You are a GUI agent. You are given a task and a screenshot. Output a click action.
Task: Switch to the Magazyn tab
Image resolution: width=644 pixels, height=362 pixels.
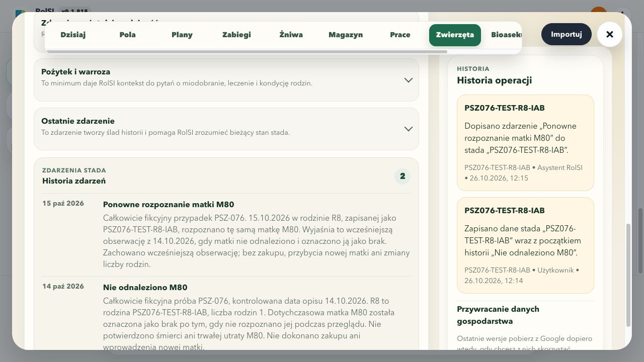(346, 35)
